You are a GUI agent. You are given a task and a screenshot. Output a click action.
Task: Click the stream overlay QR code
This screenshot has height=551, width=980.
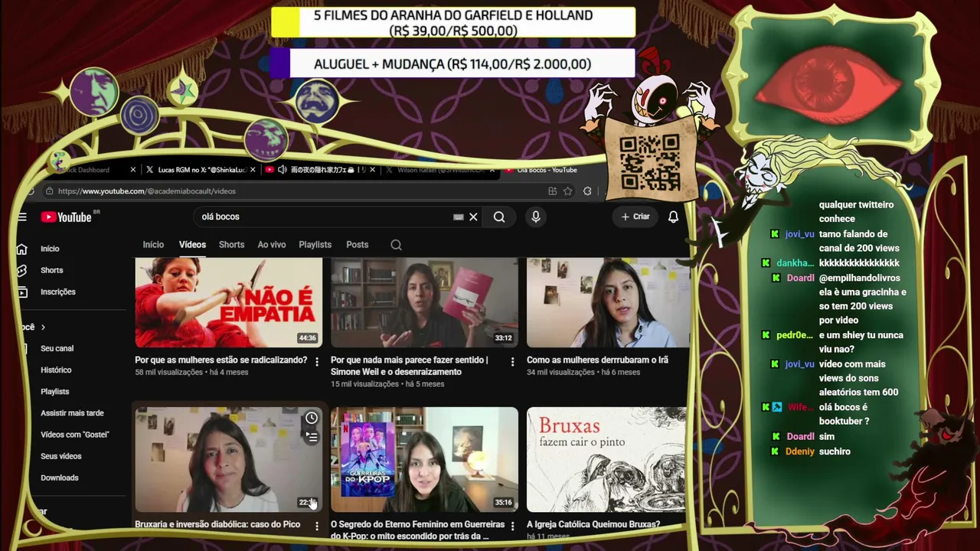pyautogui.click(x=649, y=163)
